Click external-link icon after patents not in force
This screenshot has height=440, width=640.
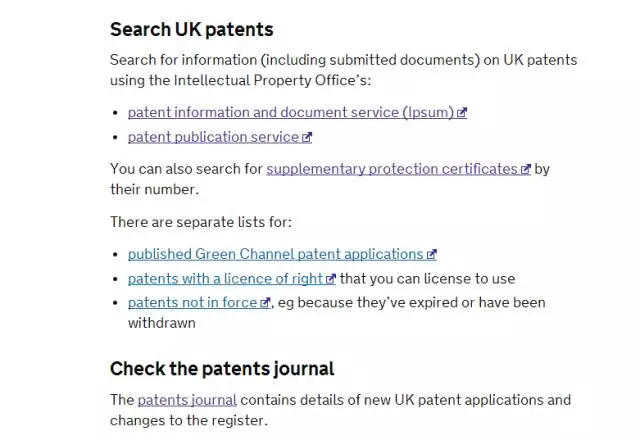coord(265,303)
